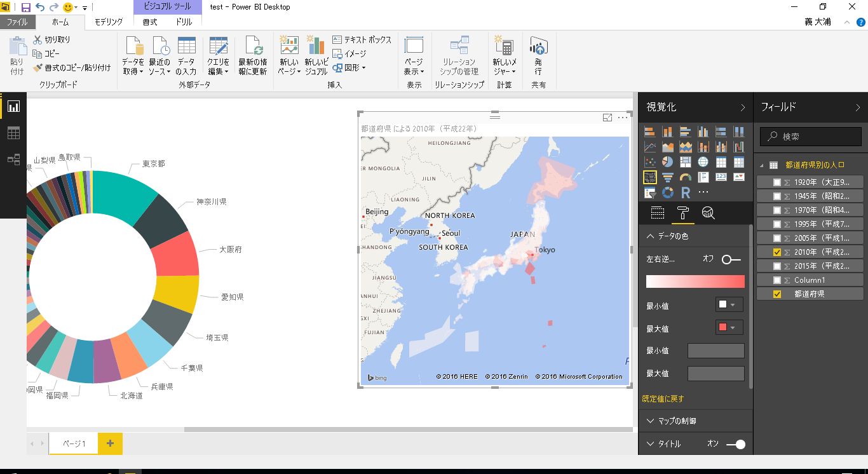
Task: Switch to the モデリング ribbon tab
Action: pyautogui.click(x=109, y=22)
